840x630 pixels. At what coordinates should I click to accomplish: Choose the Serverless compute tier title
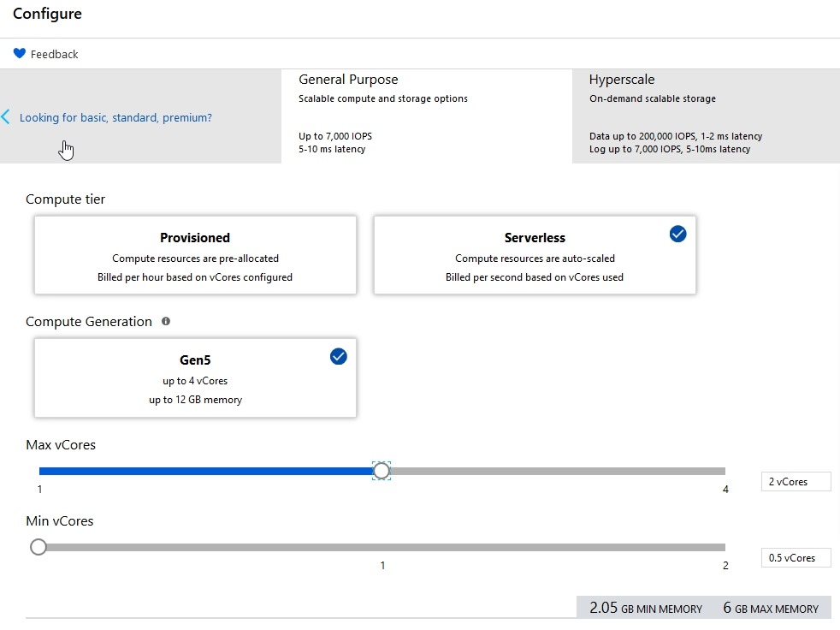pyautogui.click(x=535, y=238)
